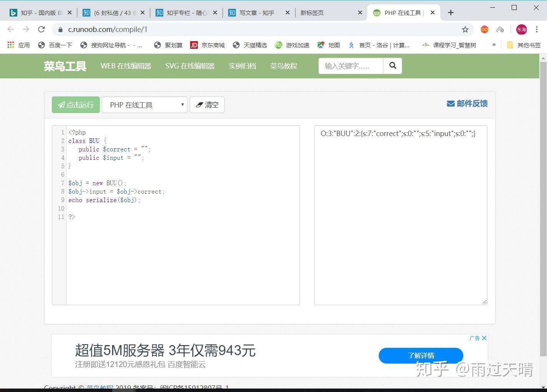Focus the 输入关键字 search field

point(351,66)
